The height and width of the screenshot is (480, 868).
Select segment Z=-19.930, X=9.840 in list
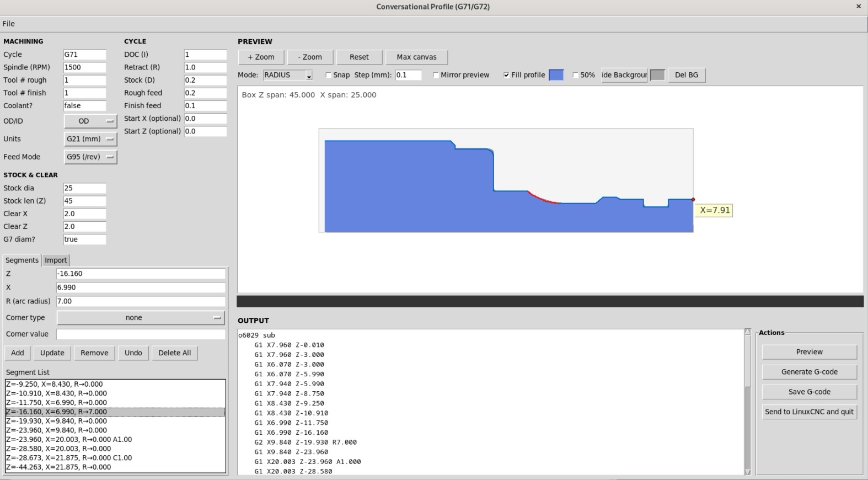56,421
